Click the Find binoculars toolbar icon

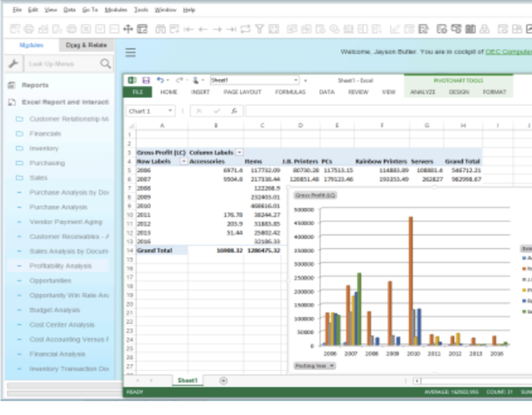click(x=160, y=29)
